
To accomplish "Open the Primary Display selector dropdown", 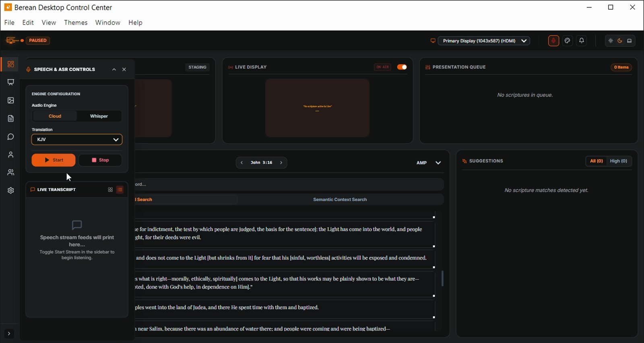I will (484, 41).
